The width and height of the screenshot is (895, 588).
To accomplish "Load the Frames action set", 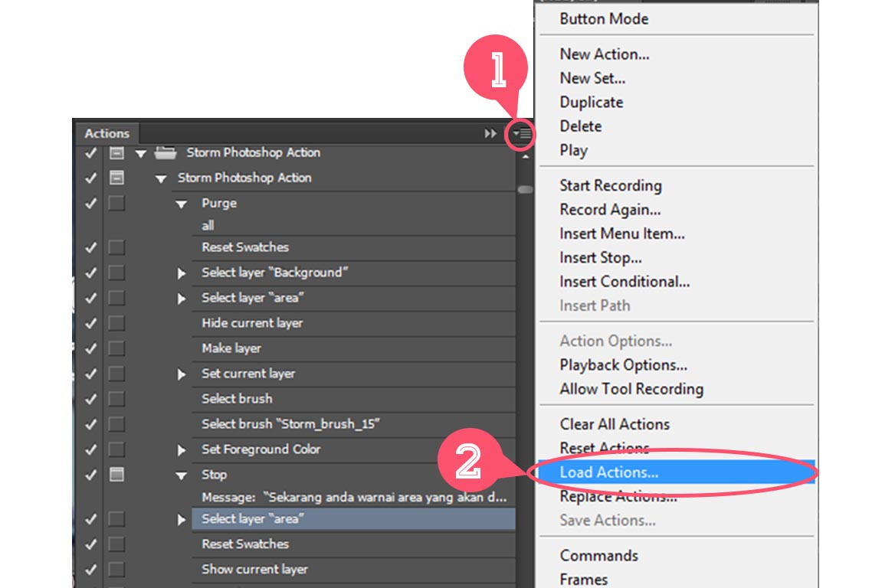I will click(x=583, y=580).
